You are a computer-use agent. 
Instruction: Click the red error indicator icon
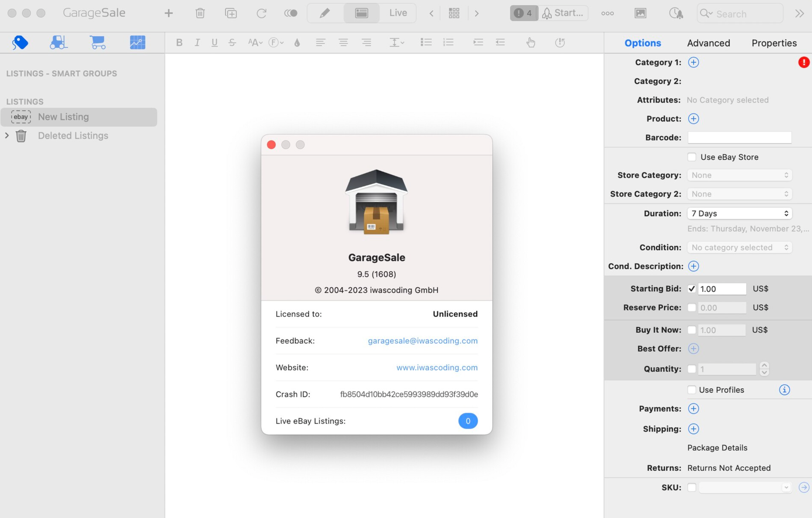[x=804, y=62]
